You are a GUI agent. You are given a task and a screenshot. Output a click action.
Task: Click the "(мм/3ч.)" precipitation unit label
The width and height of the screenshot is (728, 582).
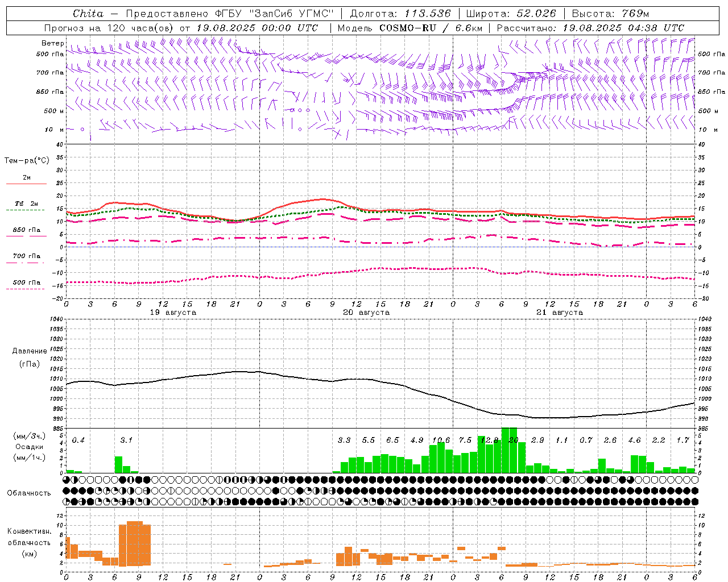pos(29,436)
